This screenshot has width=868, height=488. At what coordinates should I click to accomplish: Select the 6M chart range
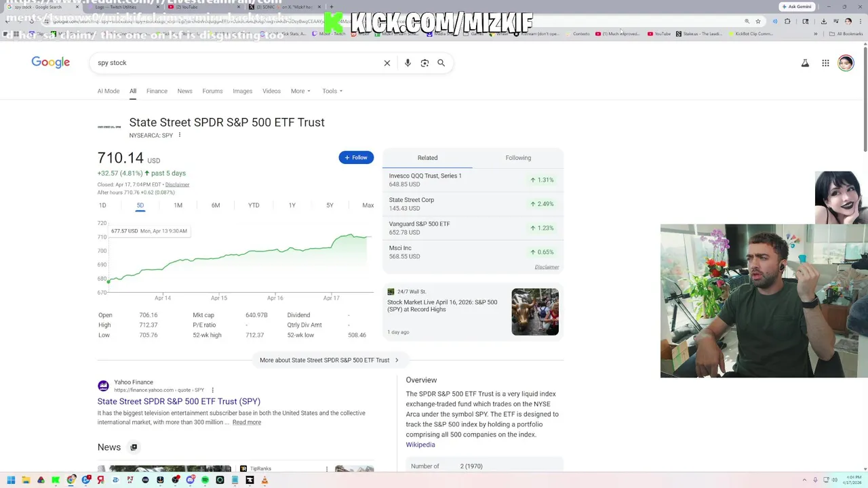click(216, 205)
